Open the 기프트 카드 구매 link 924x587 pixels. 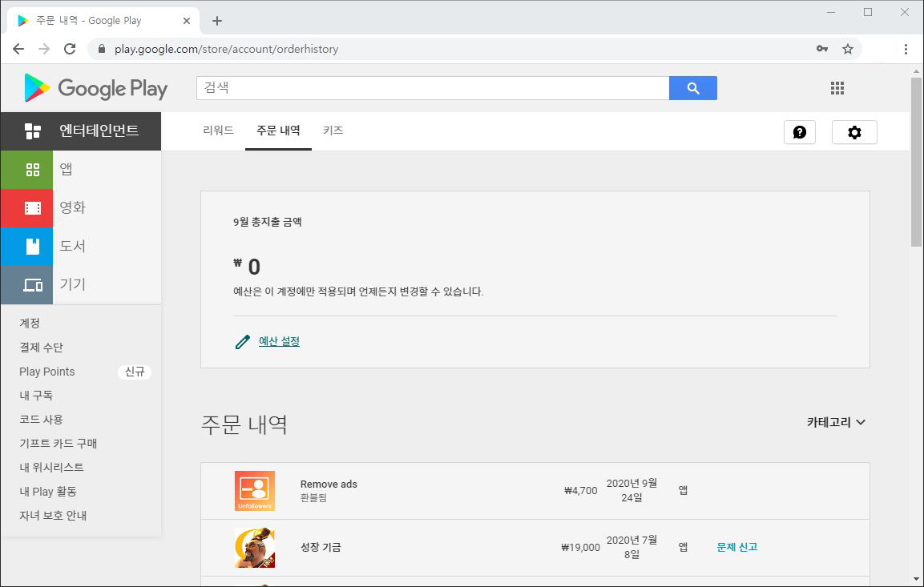[59, 444]
